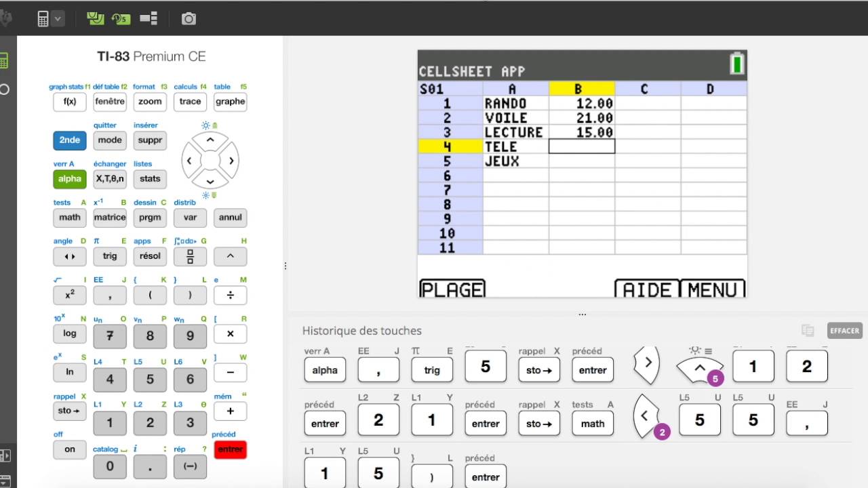Click the f(x) key
Image resolution: width=868 pixels, height=488 pixels.
point(70,102)
